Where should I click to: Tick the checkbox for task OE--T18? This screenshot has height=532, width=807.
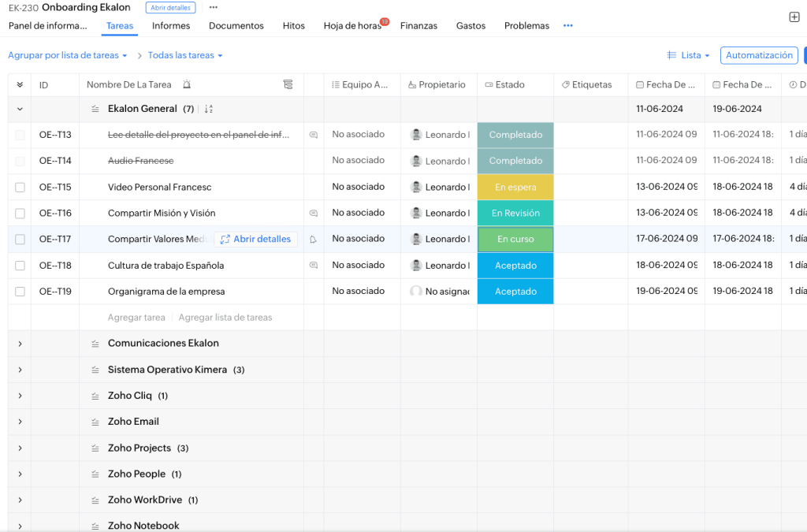point(20,266)
